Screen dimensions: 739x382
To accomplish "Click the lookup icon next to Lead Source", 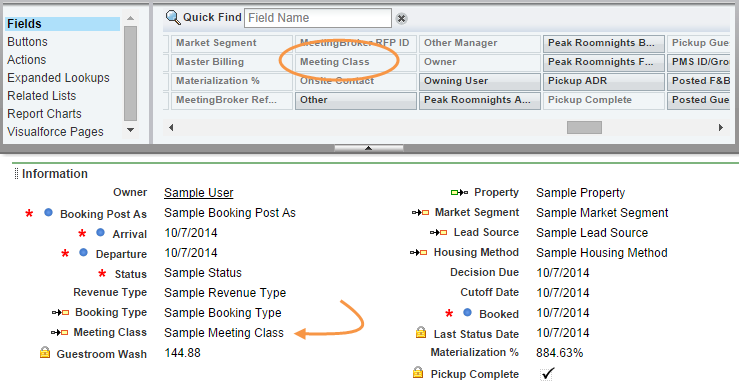I will (438, 233).
